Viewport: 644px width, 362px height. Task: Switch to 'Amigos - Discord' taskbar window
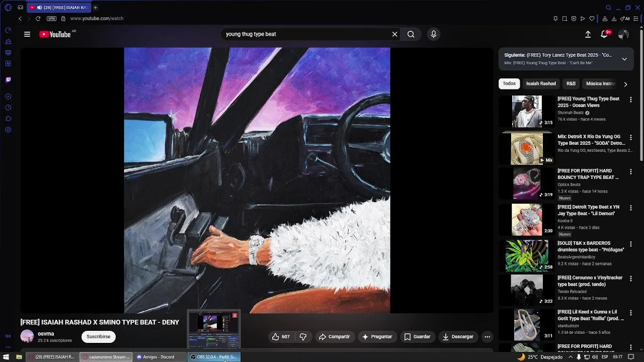(x=159, y=357)
